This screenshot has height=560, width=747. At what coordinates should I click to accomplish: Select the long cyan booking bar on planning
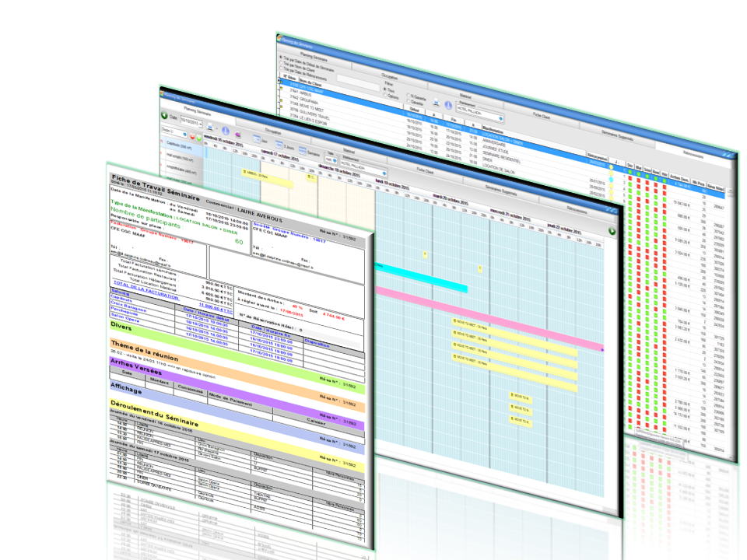coord(421,277)
